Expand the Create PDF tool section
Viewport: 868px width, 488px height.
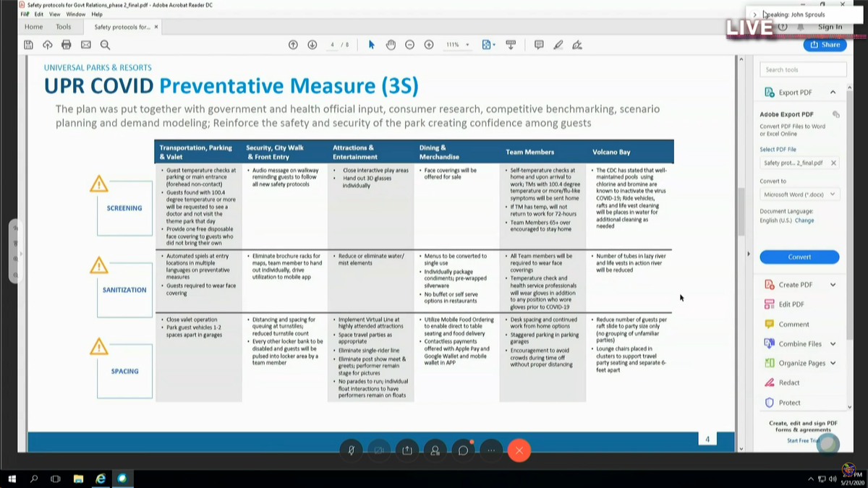(833, 285)
